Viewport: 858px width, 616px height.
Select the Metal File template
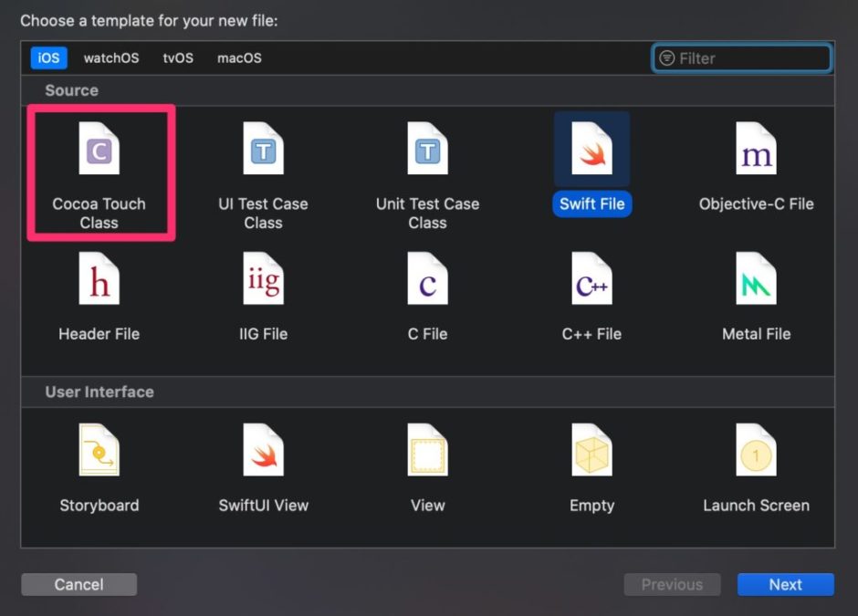(756, 281)
